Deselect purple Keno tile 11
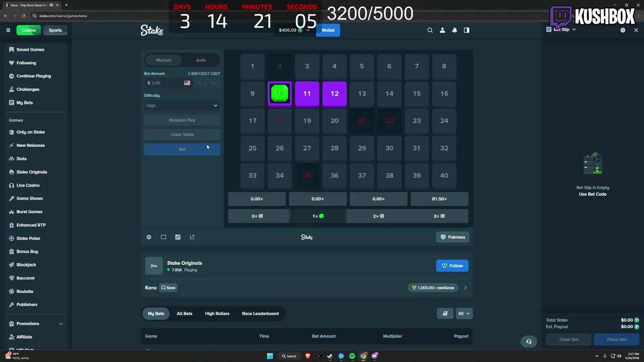This screenshot has height=362, width=644. coord(307,94)
